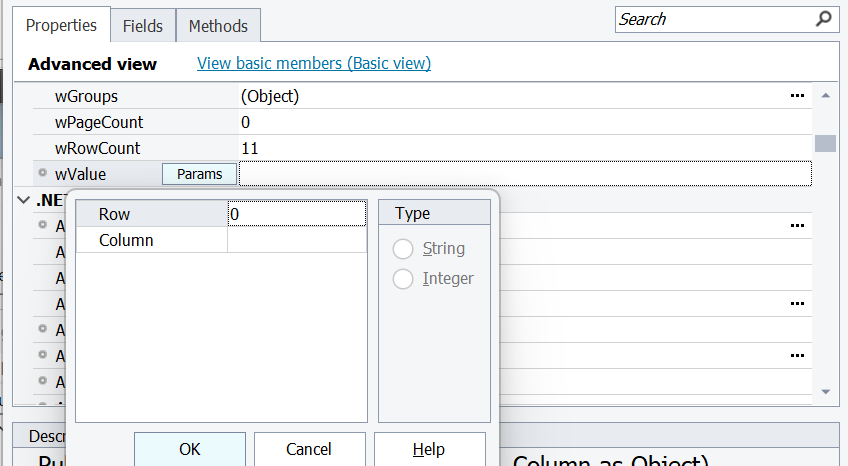Focus the Search text box

[x=712, y=19]
